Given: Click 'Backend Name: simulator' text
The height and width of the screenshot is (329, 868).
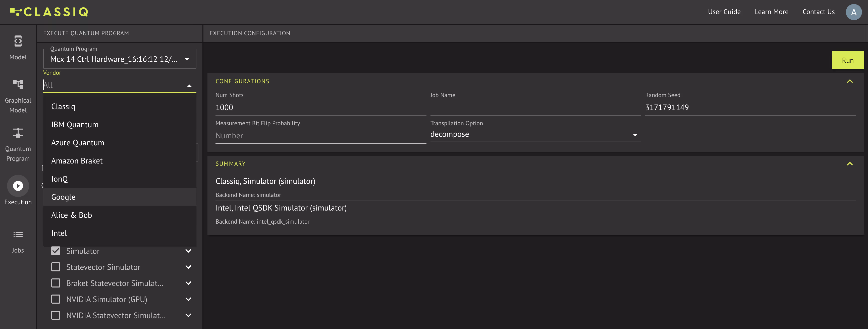Looking at the screenshot, I should [248, 195].
